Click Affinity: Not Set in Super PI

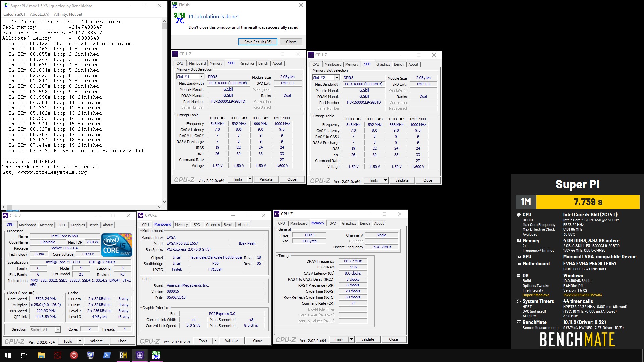(68, 14)
